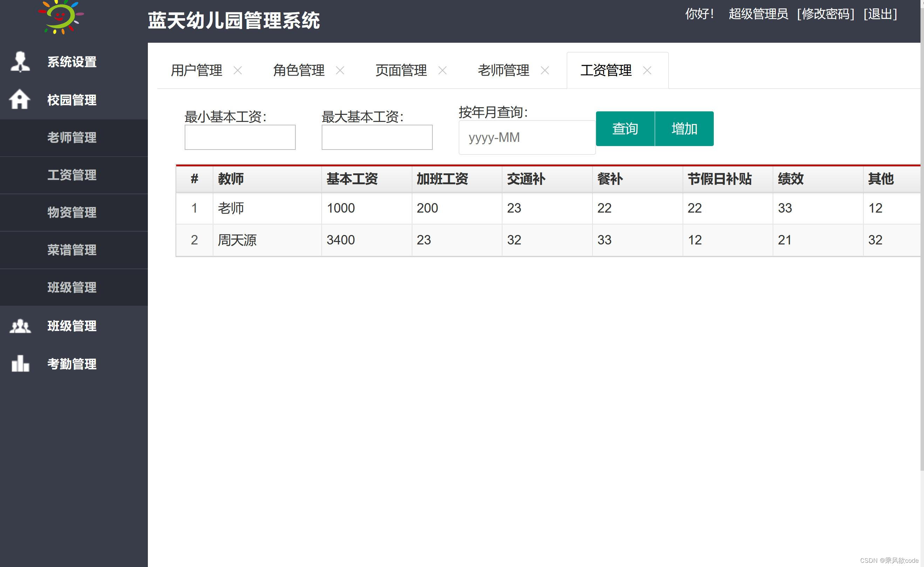This screenshot has height=567, width=924.
Task: Click the 班级管理 group people icon
Action: (20, 326)
